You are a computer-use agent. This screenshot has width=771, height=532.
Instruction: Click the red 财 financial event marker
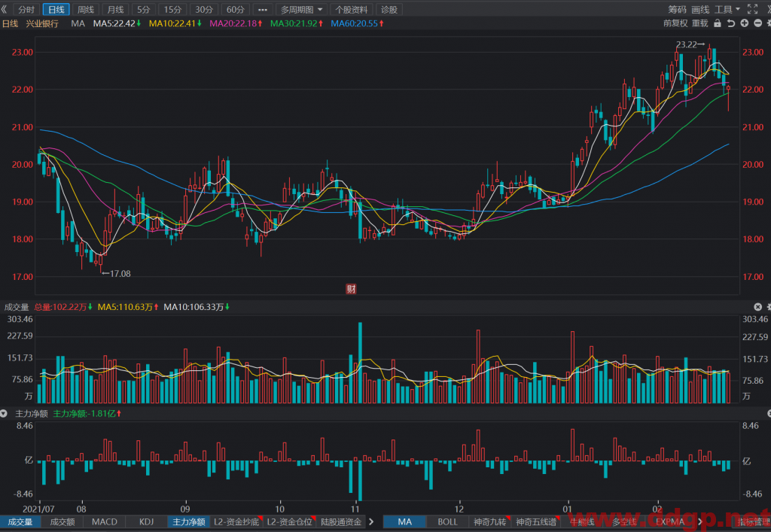pyautogui.click(x=351, y=289)
